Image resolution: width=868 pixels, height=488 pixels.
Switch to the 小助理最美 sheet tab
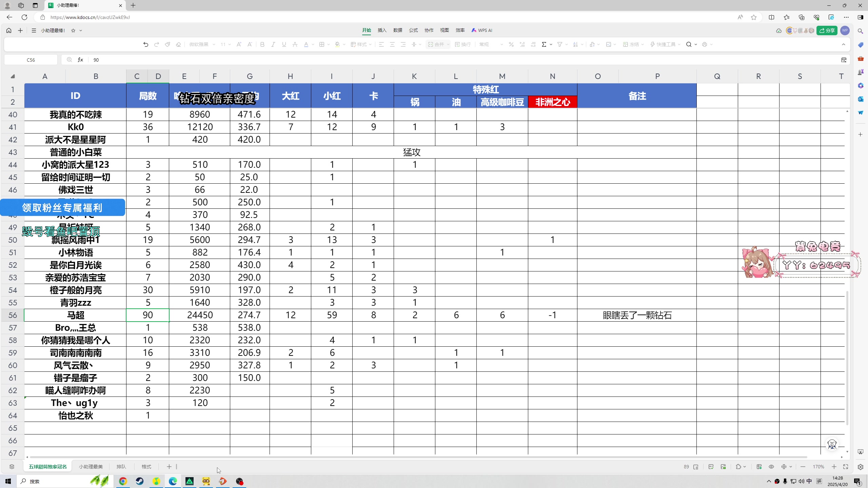[x=91, y=467]
